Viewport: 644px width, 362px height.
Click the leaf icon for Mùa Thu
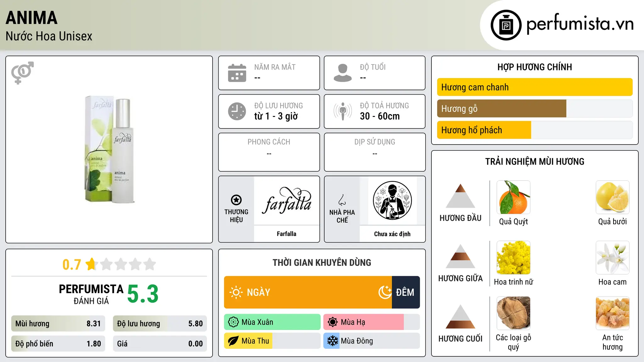[233, 341]
